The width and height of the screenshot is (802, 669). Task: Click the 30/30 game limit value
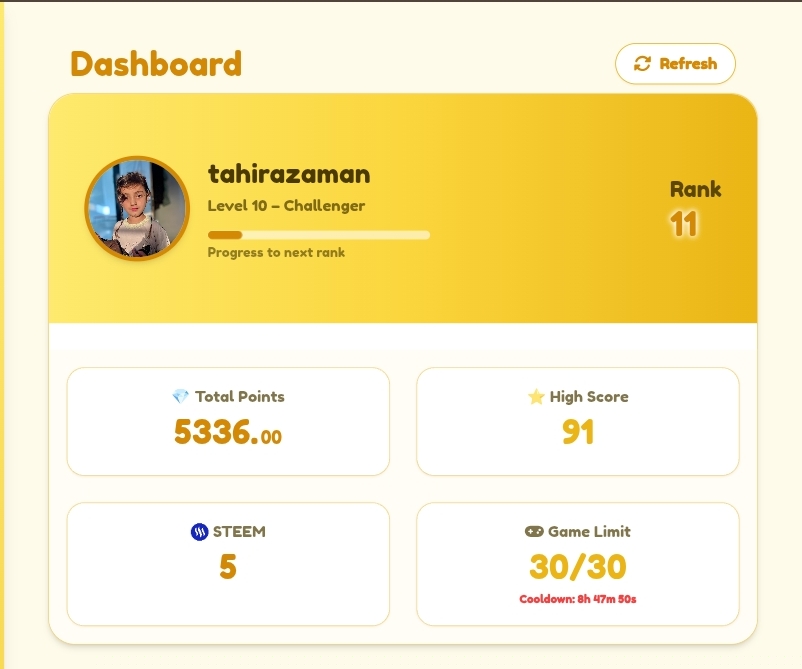pos(578,567)
